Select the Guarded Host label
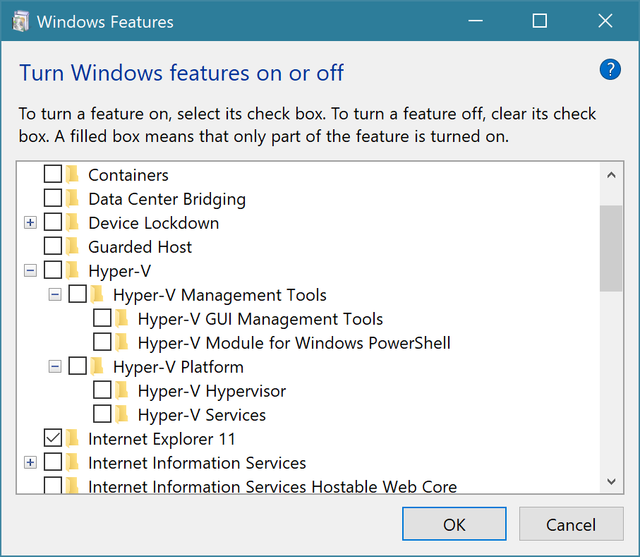This screenshot has height=557, width=640. point(140,247)
